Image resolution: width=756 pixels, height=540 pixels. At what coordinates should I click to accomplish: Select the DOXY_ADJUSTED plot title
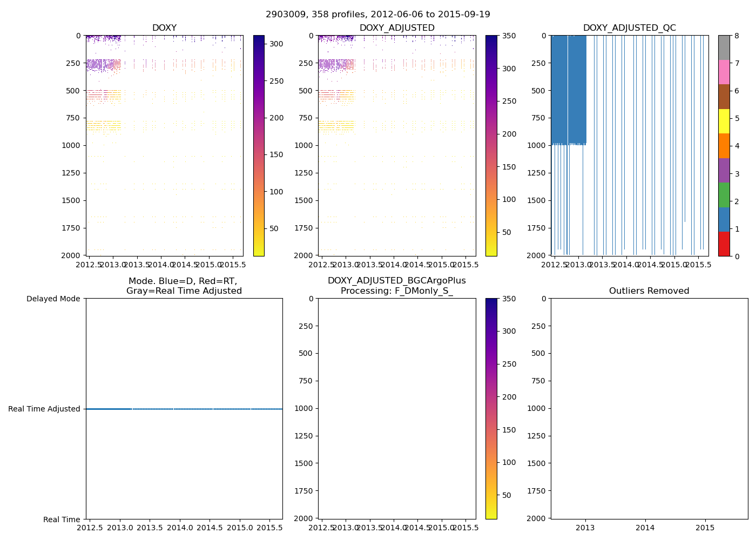click(397, 28)
